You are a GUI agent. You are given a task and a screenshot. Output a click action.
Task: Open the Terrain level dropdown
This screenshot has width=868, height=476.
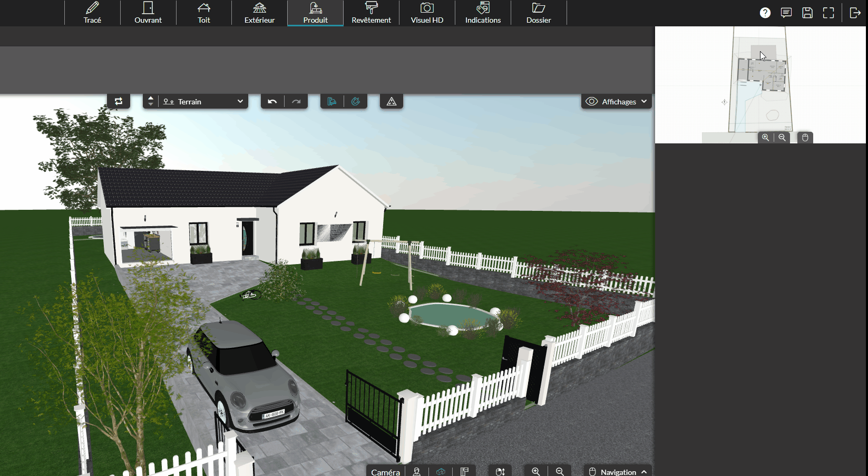tap(203, 102)
